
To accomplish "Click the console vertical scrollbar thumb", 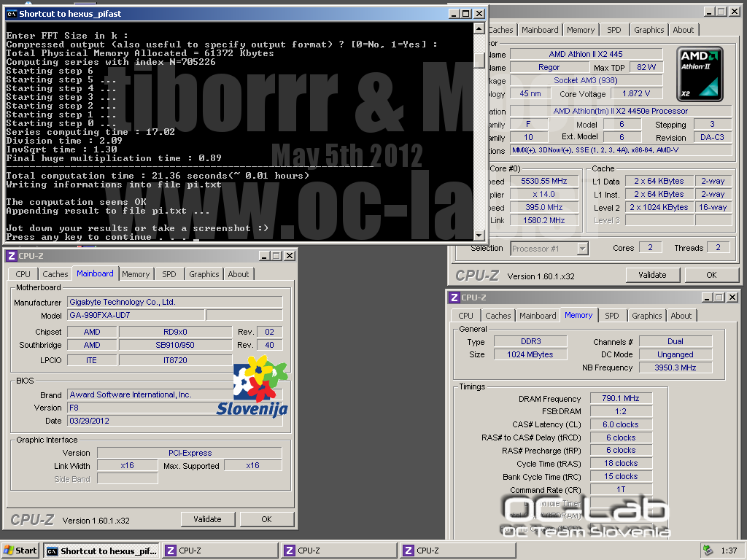I will pos(479,59).
